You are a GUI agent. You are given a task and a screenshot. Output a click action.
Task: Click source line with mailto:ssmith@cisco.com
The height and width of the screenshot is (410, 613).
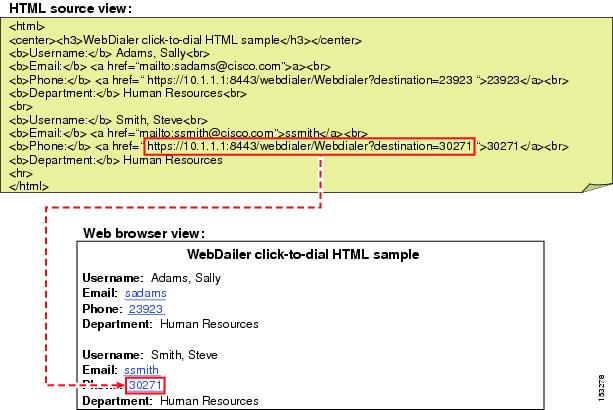click(188, 133)
